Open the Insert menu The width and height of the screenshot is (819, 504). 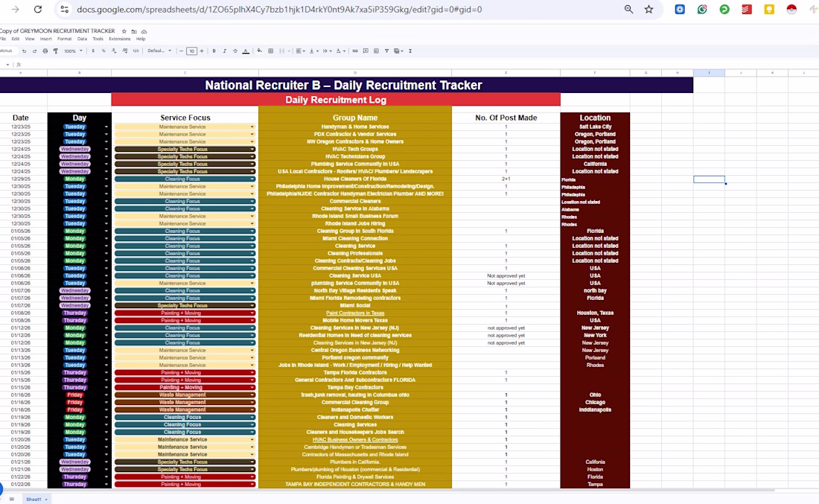tap(46, 39)
